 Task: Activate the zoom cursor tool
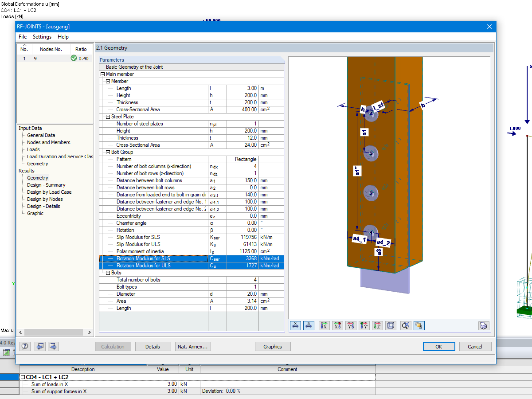405,325
